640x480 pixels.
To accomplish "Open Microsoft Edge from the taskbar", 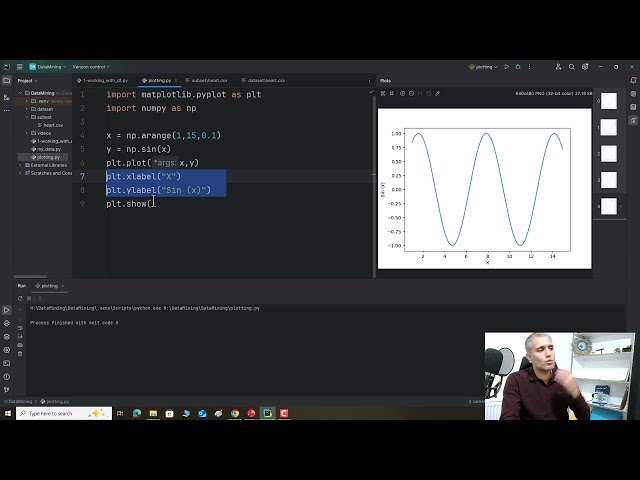I will coord(137,413).
